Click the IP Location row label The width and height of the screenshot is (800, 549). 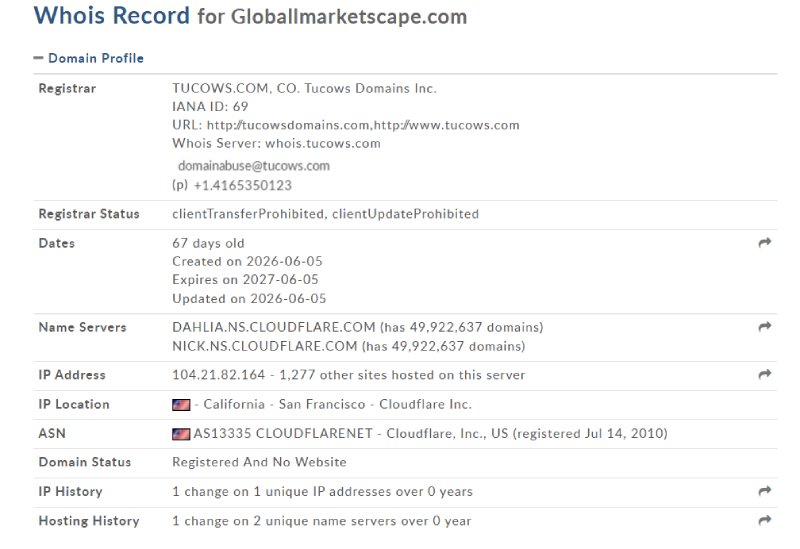click(74, 405)
